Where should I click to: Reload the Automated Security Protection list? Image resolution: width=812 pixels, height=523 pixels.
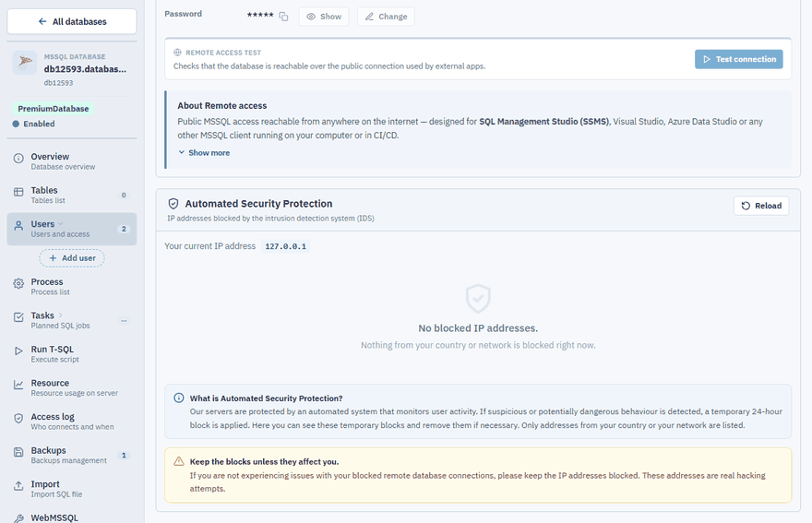(x=761, y=206)
